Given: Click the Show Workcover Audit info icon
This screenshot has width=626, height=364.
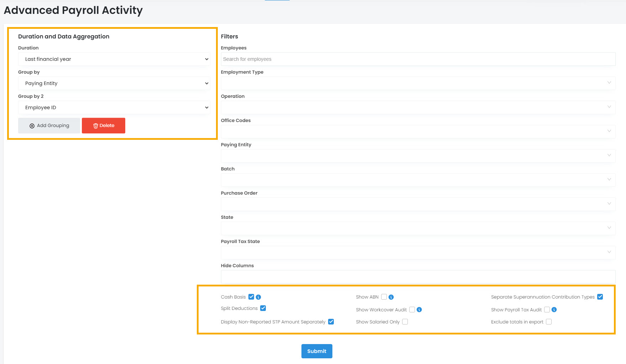Looking at the screenshot, I should [419, 310].
